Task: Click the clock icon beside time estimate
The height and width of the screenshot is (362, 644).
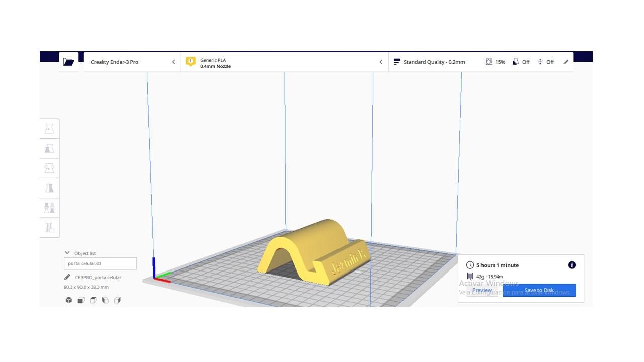Action: pyautogui.click(x=470, y=265)
